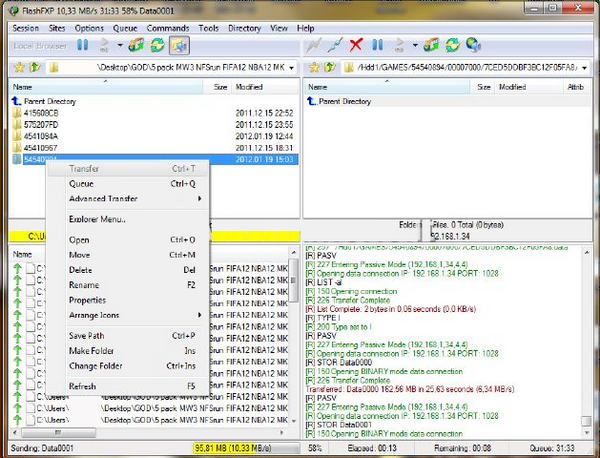The image size is (600, 458).
Task: Click the pause transfer icon in left toolbar
Action: click(x=83, y=45)
